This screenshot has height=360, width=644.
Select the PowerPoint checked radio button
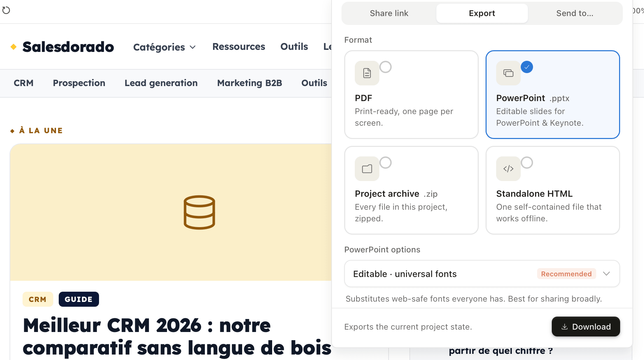[x=527, y=67]
